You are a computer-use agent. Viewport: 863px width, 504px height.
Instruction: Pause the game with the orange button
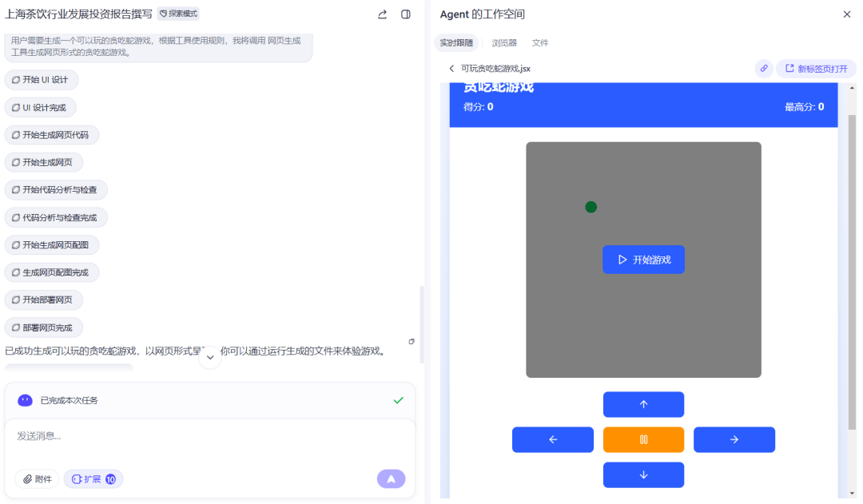[x=643, y=439]
